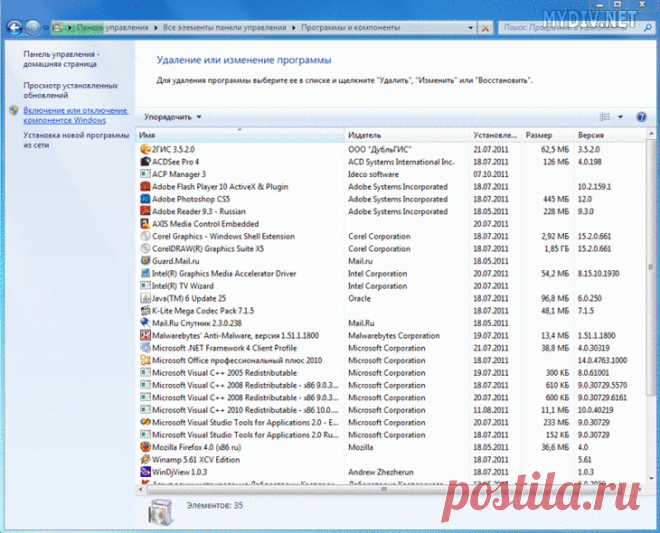
Task: Click version value 14.0.4763.1000
Action: [602, 360]
